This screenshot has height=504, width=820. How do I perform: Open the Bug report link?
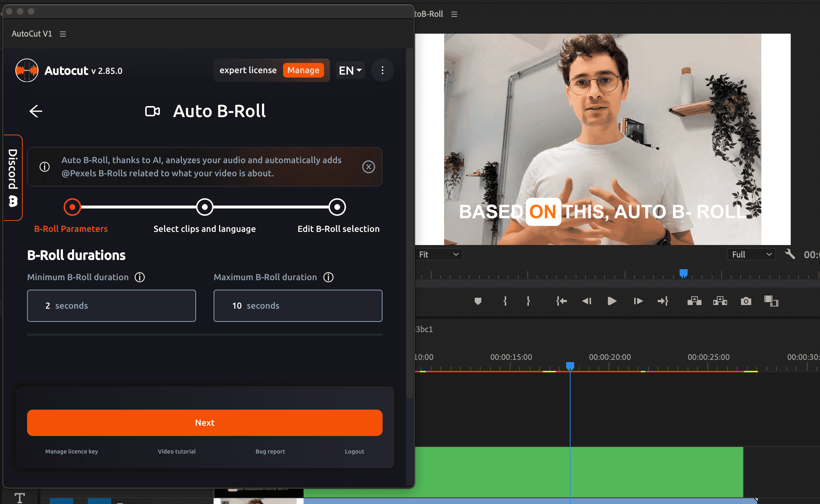coord(270,451)
